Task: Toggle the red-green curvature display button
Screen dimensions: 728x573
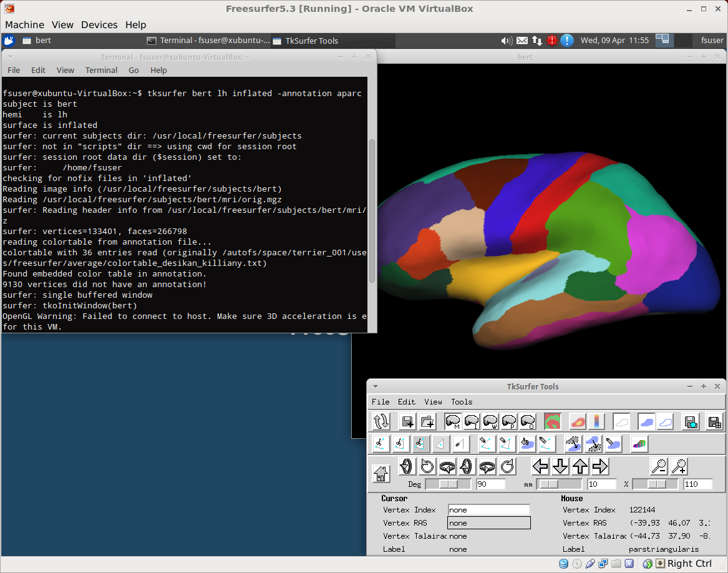Action: tap(552, 422)
